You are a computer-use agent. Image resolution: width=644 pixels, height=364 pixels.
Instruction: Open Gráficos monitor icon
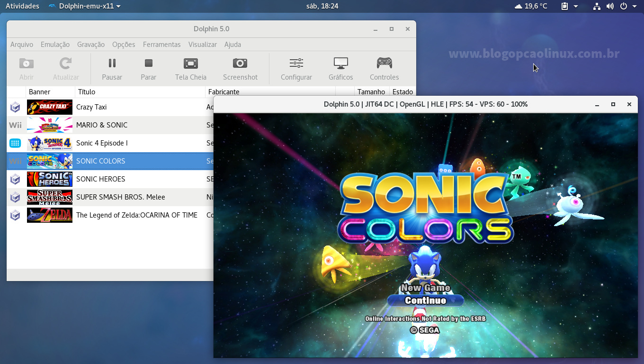coord(341,63)
